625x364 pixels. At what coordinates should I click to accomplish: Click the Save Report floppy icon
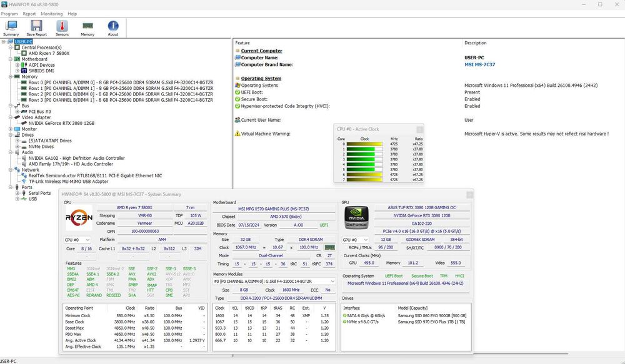pos(36,28)
